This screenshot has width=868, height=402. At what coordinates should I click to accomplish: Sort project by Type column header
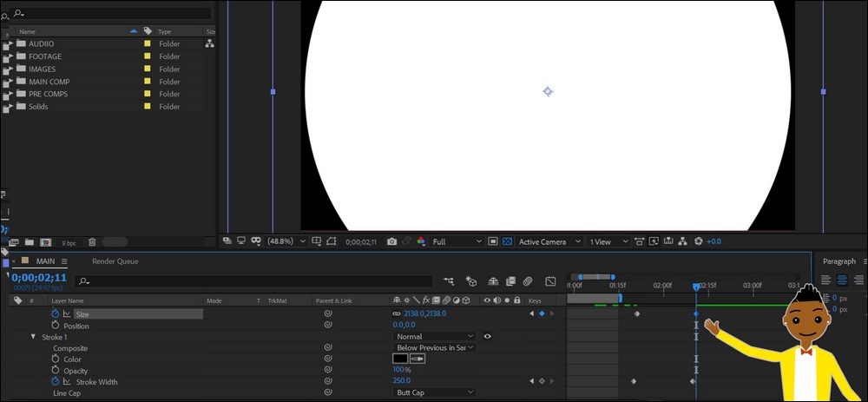coord(164,31)
